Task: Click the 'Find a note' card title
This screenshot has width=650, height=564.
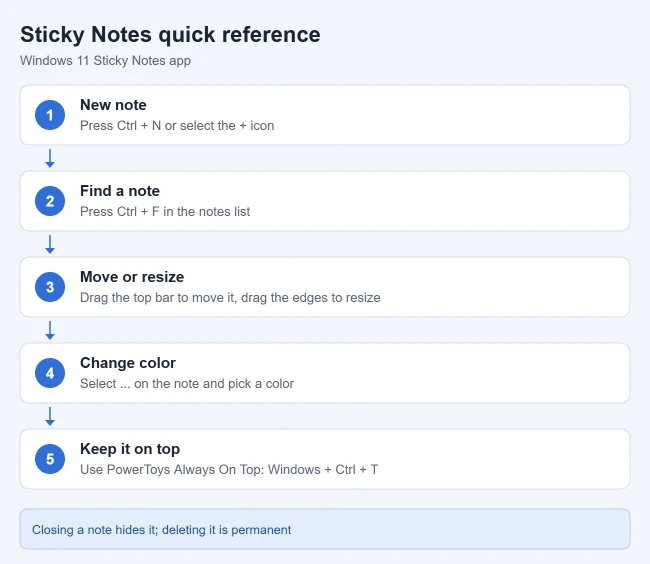Action: pyautogui.click(x=120, y=191)
